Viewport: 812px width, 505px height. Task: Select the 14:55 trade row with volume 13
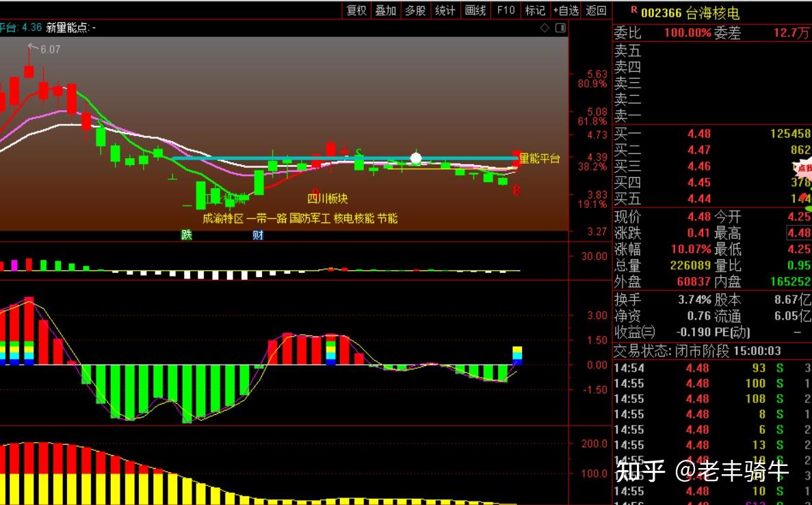[712, 445]
